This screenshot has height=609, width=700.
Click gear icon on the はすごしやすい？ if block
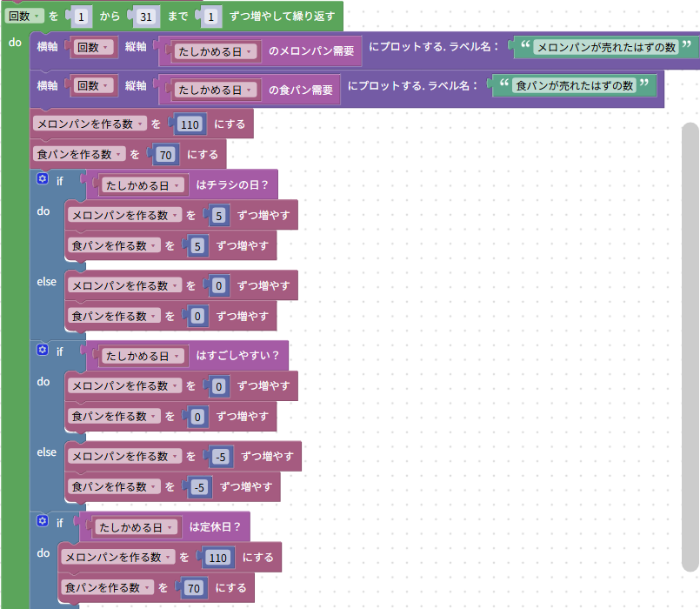[42, 350]
